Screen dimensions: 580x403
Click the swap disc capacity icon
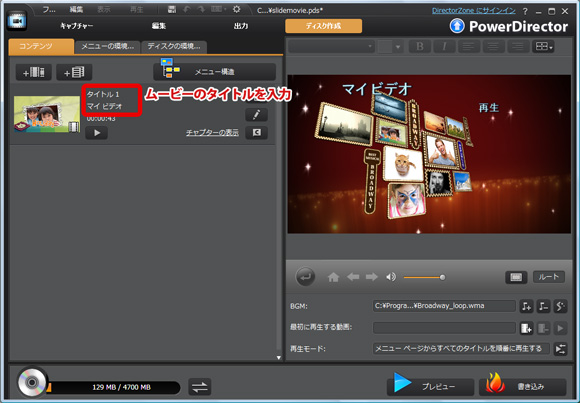coord(200,387)
